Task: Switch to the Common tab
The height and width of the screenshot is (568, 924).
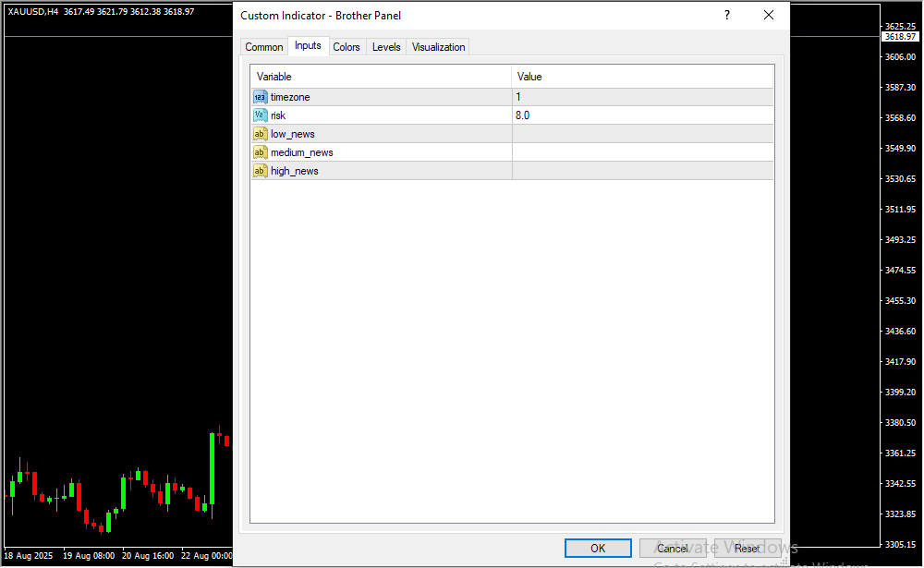Action: pyautogui.click(x=264, y=47)
